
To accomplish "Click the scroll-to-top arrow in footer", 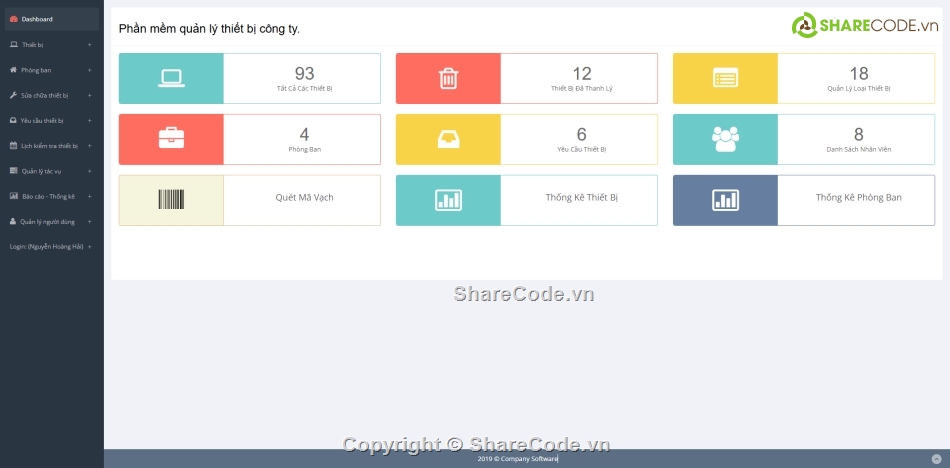I will pos(937,459).
